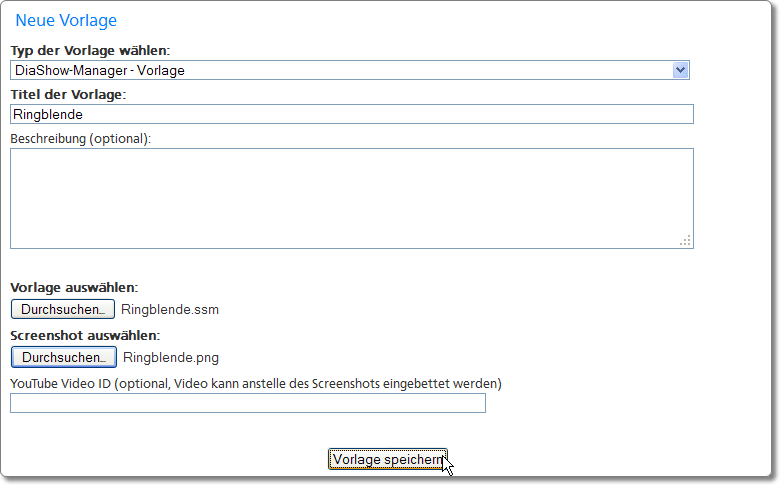The height and width of the screenshot is (485, 780).
Task: Click the Neue Vorlage heading
Action: coord(66,20)
